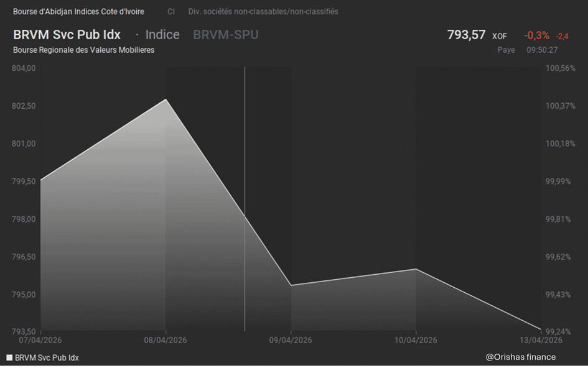588x368 pixels.
Task: Click the -2,4 point change value
Action: point(562,37)
